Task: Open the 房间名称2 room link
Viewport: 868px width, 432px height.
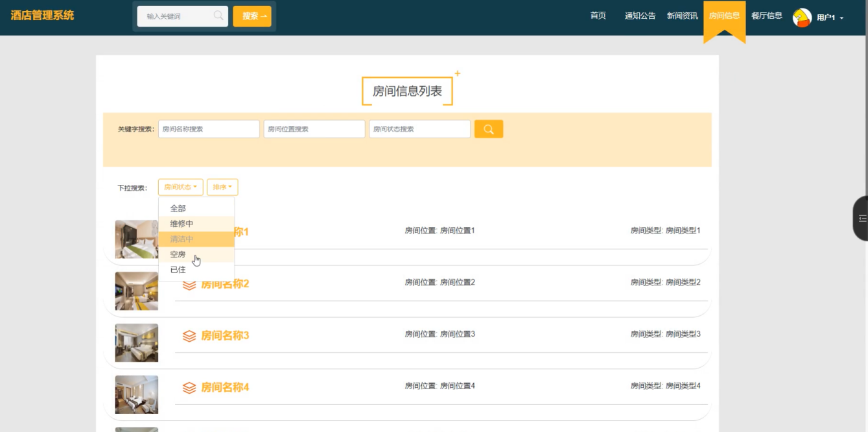Action: pyautogui.click(x=225, y=284)
